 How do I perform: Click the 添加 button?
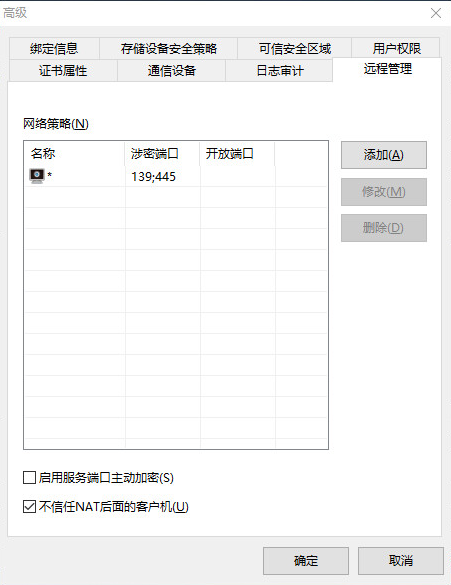click(384, 155)
